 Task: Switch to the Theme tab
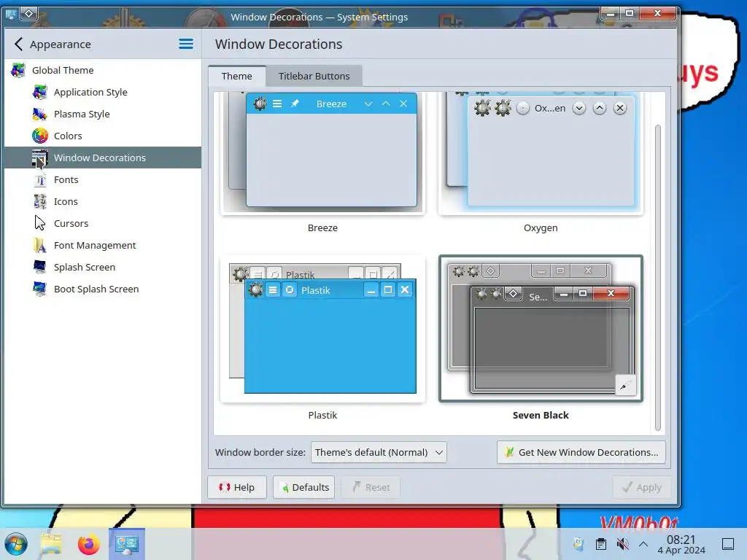click(x=237, y=76)
